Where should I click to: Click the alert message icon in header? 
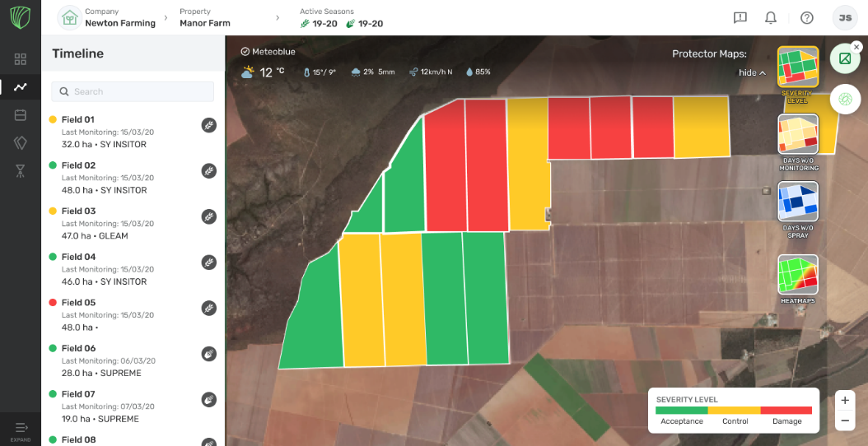pyautogui.click(x=740, y=17)
